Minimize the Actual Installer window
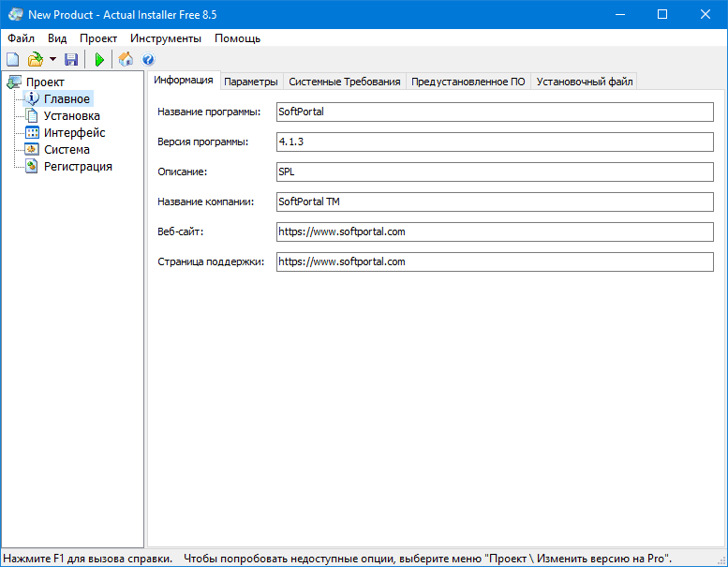 tap(620, 14)
